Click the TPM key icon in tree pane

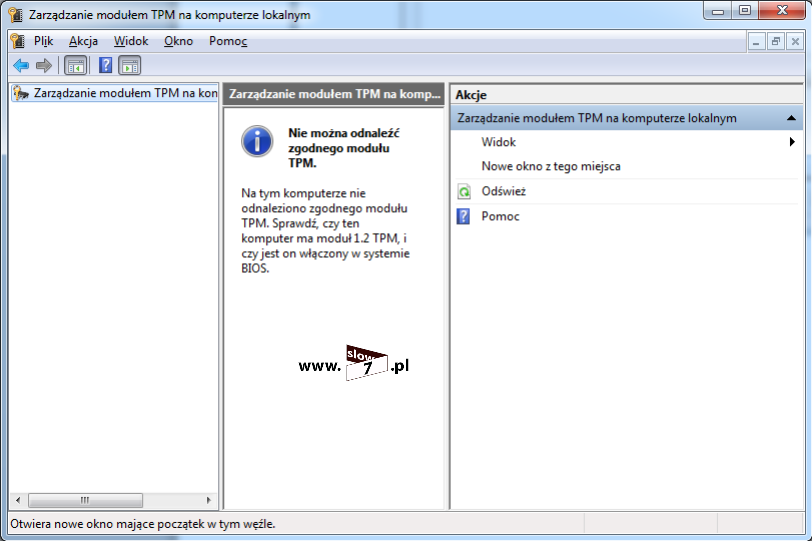pos(21,93)
